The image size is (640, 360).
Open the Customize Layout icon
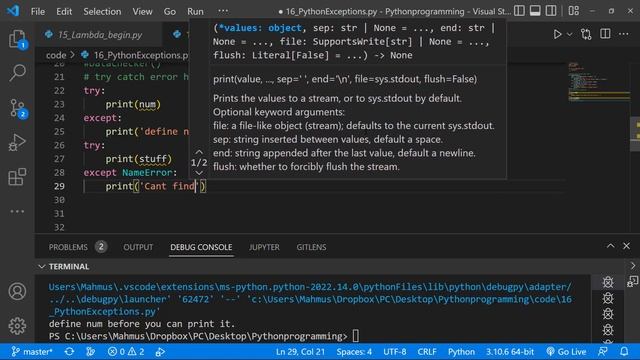pos(573,11)
